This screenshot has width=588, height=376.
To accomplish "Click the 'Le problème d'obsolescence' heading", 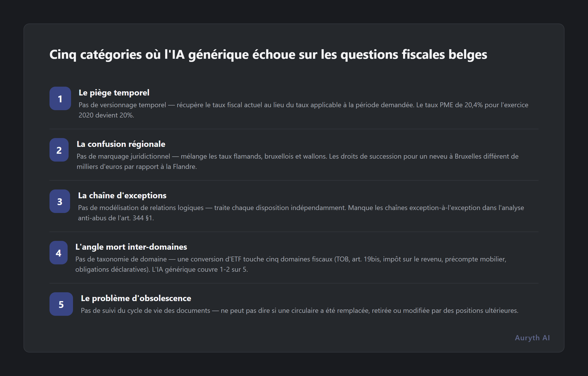I will [x=136, y=298].
